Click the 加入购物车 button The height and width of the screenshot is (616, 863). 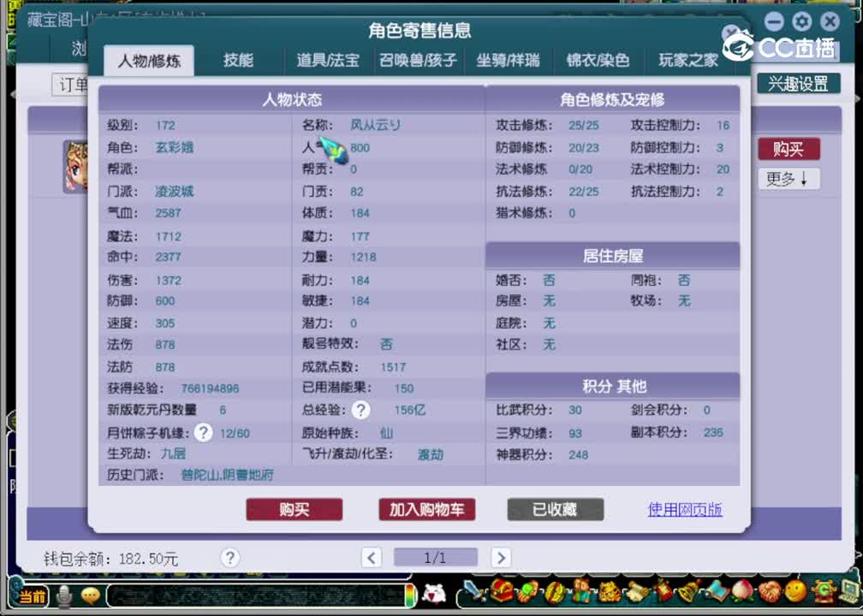pos(426,509)
